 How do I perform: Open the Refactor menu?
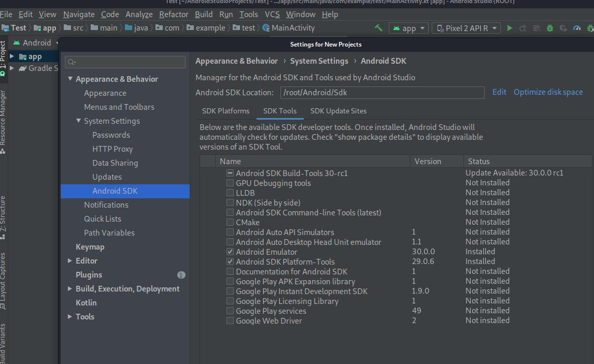coord(174,14)
